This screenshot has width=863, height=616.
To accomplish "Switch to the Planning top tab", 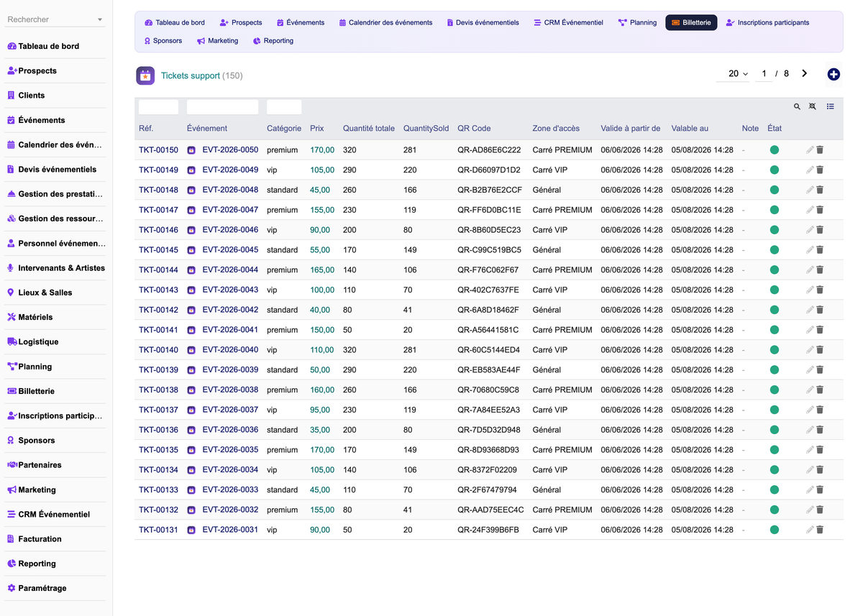I will (637, 22).
